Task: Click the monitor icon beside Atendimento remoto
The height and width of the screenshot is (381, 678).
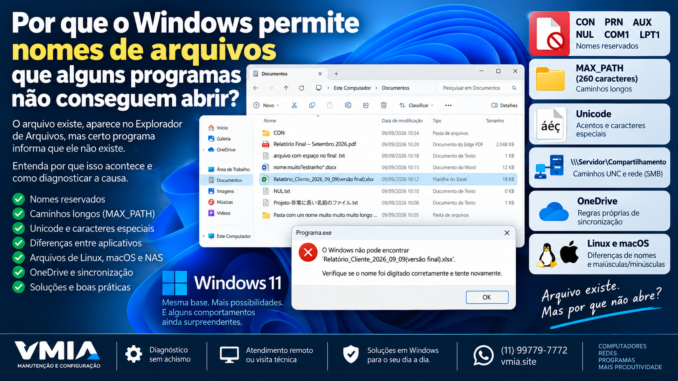Action: click(x=229, y=355)
